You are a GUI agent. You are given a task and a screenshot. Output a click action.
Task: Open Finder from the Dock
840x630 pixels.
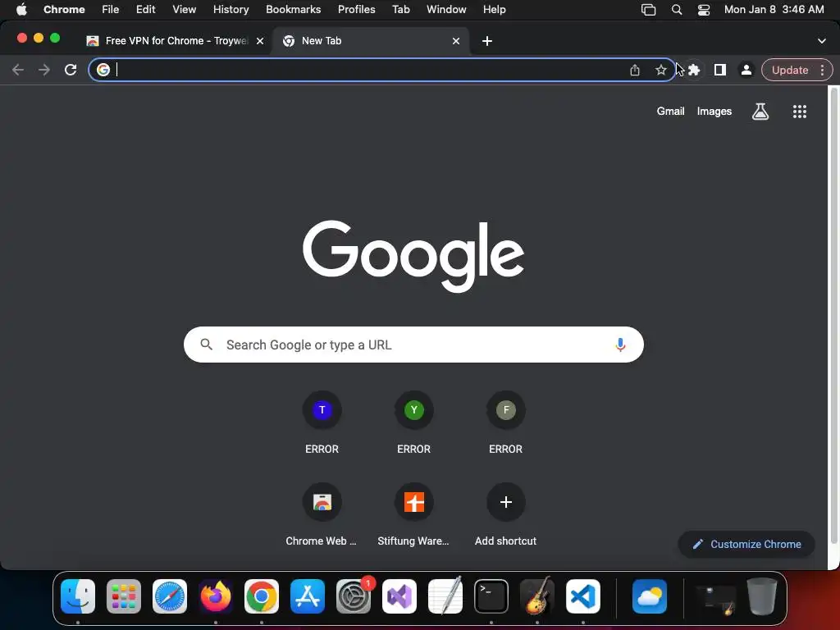click(x=78, y=596)
